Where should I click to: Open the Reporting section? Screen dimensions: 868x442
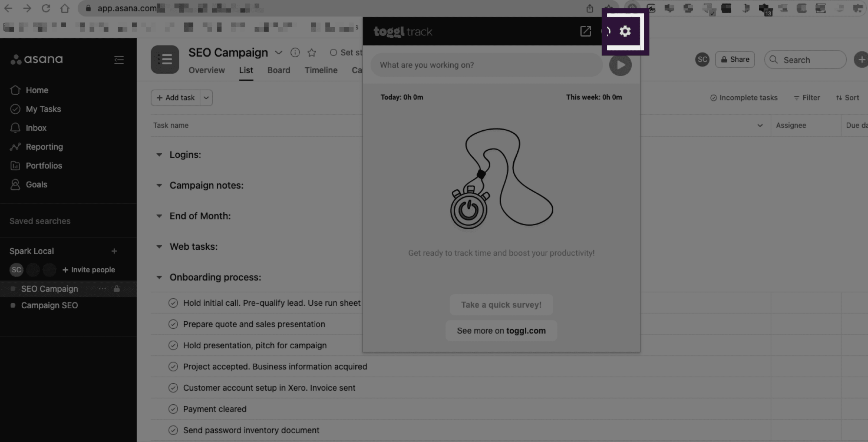pos(44,147)
